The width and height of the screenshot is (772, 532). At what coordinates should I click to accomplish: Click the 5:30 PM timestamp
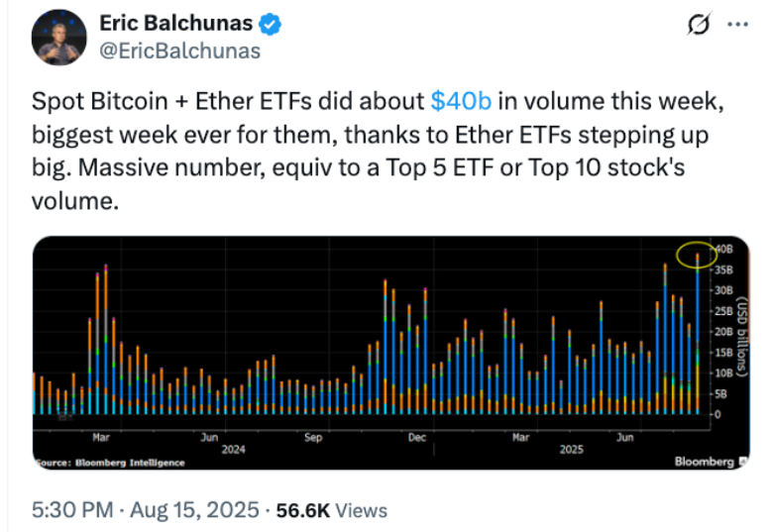point(72,511)
